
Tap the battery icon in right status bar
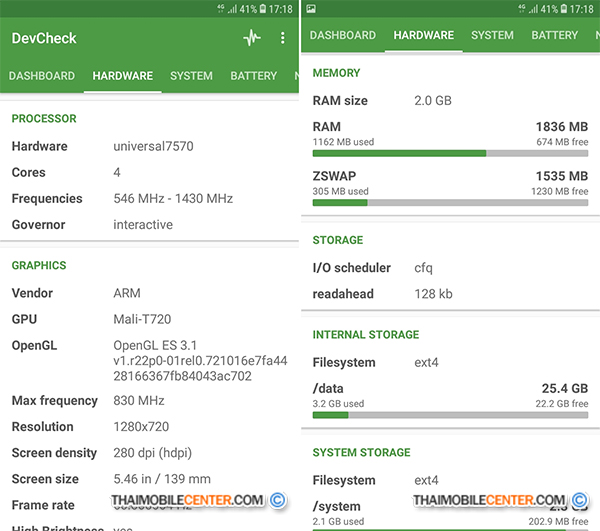click(564, 8)
